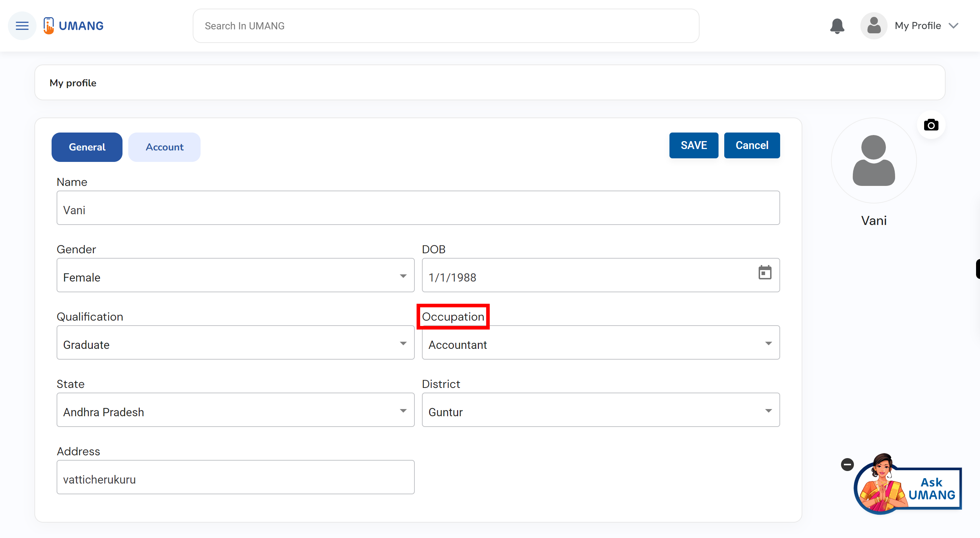Expand the State dropdown for Andhra Pradesh

pos(403,412)
